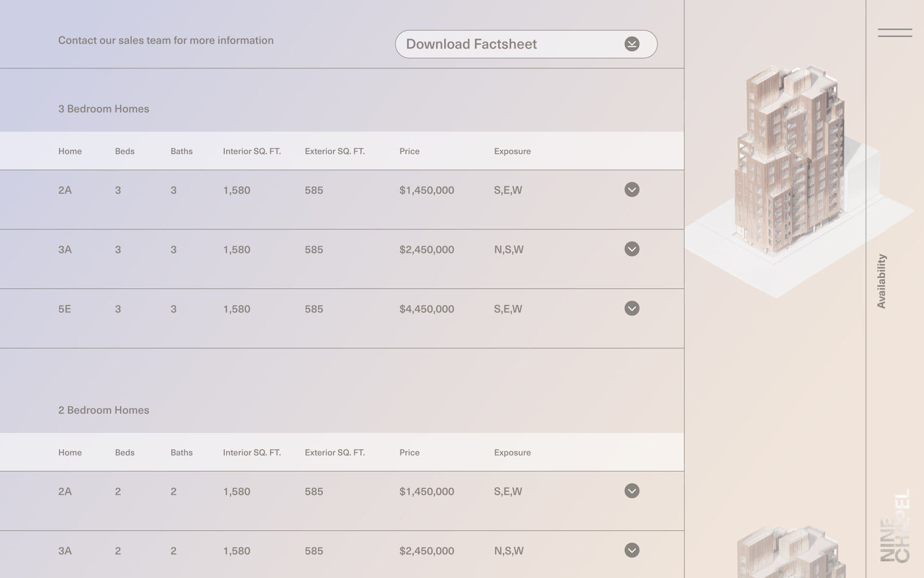Click the '3 Bedroom Homes' heading
This screenshot has width=924, height=578.
click(x=103, y=109)
